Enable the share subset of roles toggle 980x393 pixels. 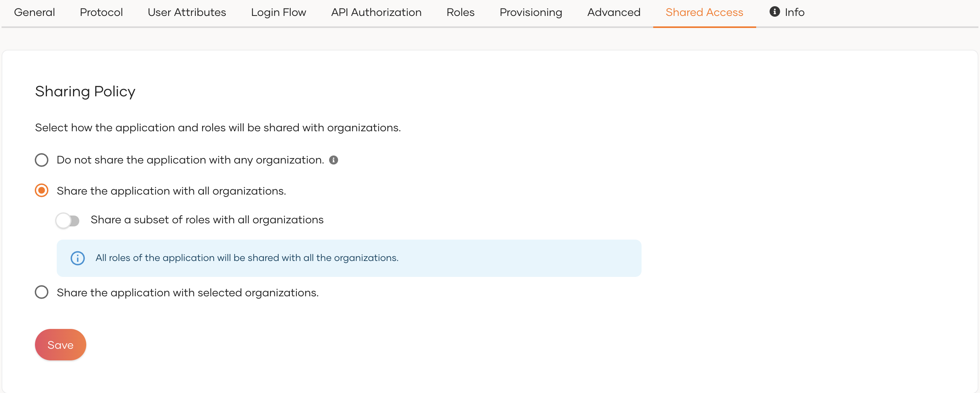(68, 221)
